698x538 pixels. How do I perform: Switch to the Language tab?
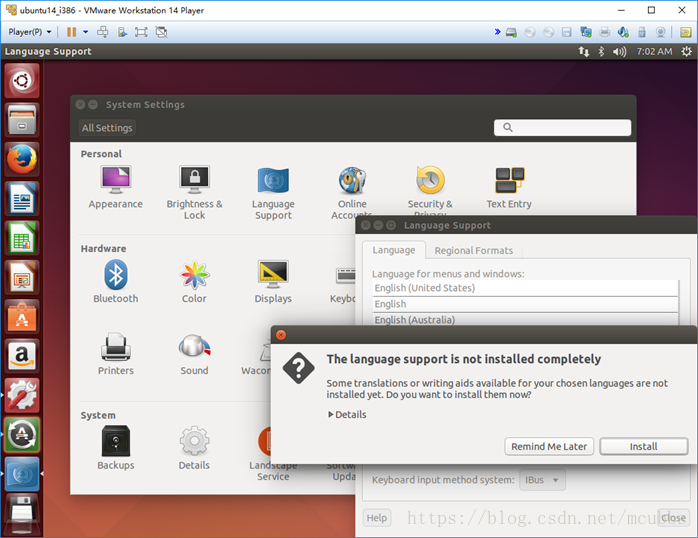coord(394,250)
